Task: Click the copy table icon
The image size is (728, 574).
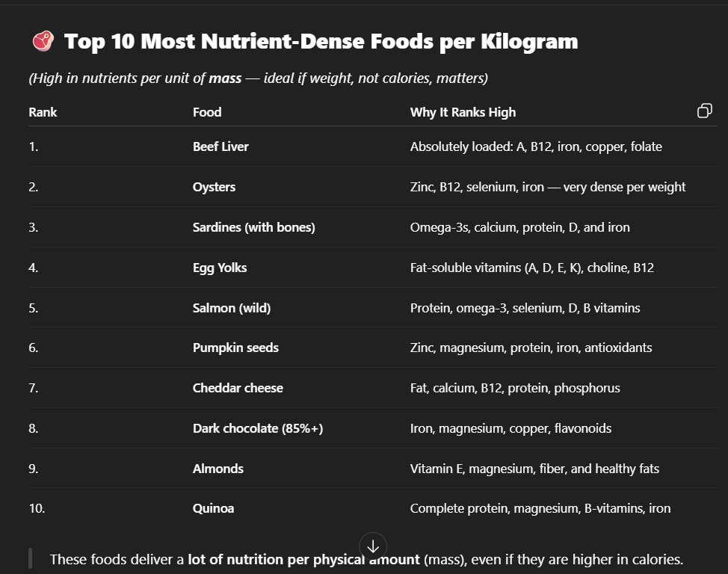Action: coord(704,111)
